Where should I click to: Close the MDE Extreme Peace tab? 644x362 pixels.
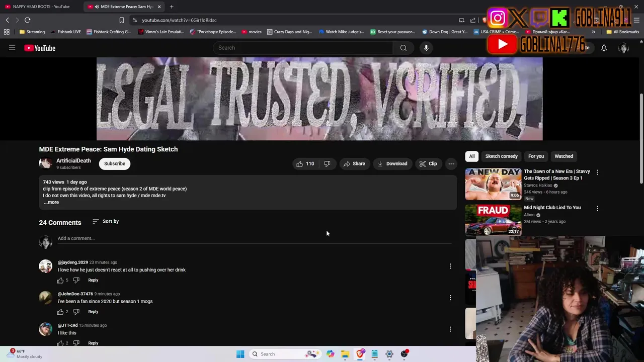159,7
